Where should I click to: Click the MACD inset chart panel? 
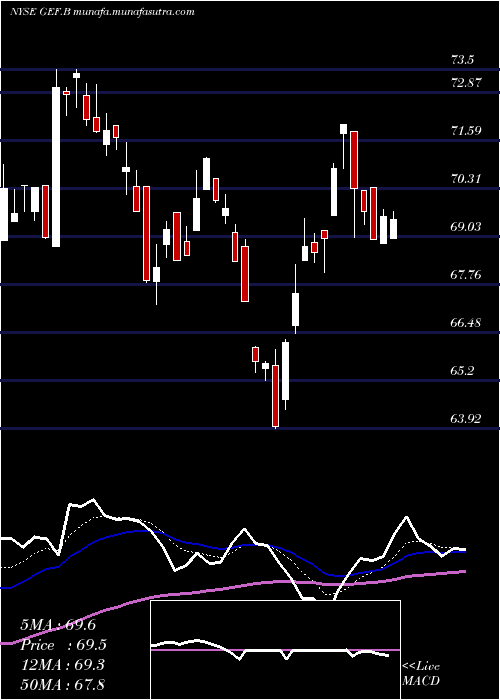coord(275,650)
